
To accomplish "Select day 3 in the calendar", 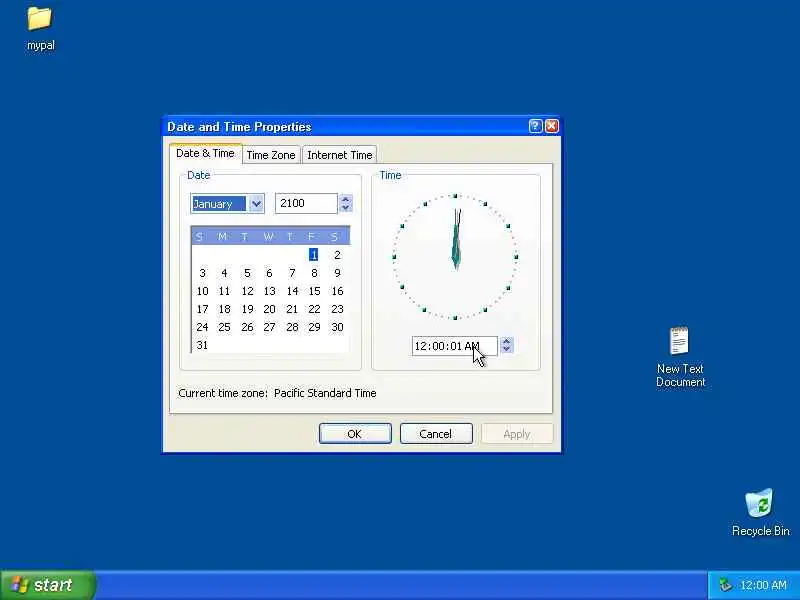I will click(203, 273).
